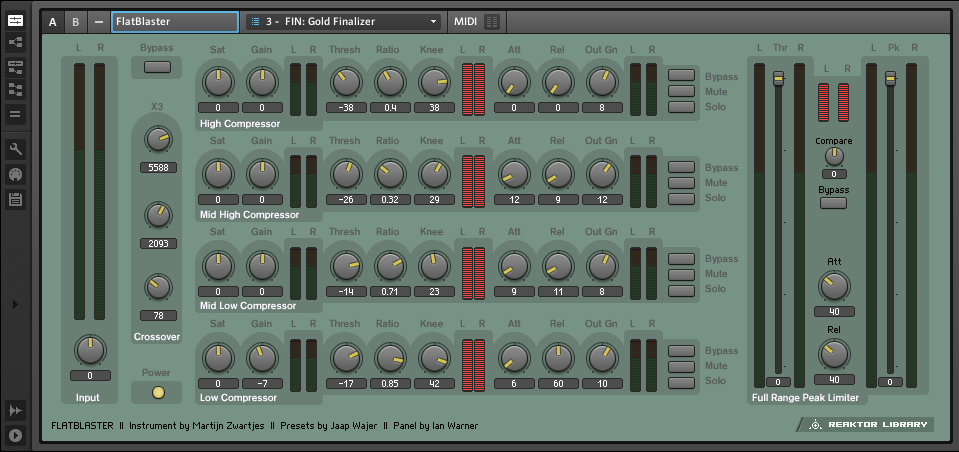Viewport: 959px width, 452px height.
Task: Click the High Compressor Thresh knob
Action: click(x=346, y=82)
